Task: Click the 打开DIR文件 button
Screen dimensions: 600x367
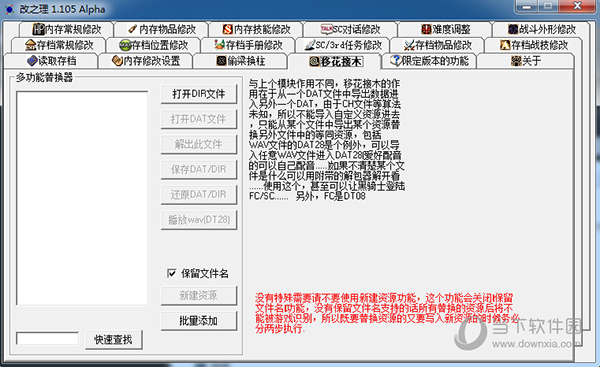Action: 199,94
